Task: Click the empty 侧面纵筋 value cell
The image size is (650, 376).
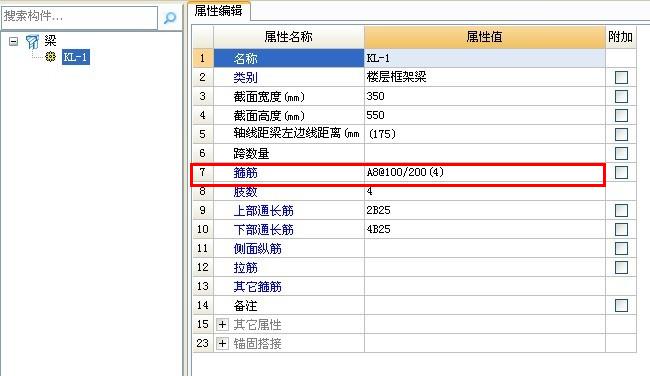Action: pyautogui.click(x=485, y=248)
